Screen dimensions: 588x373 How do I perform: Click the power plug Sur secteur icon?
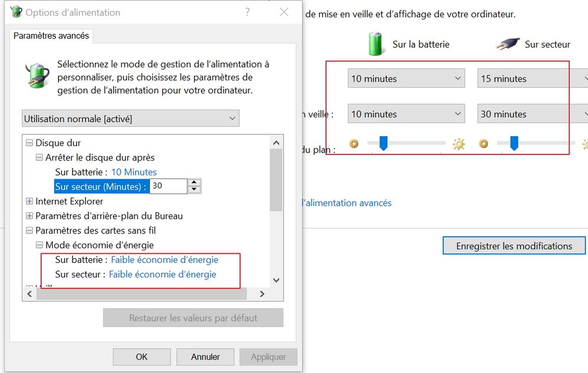(507, 44)
